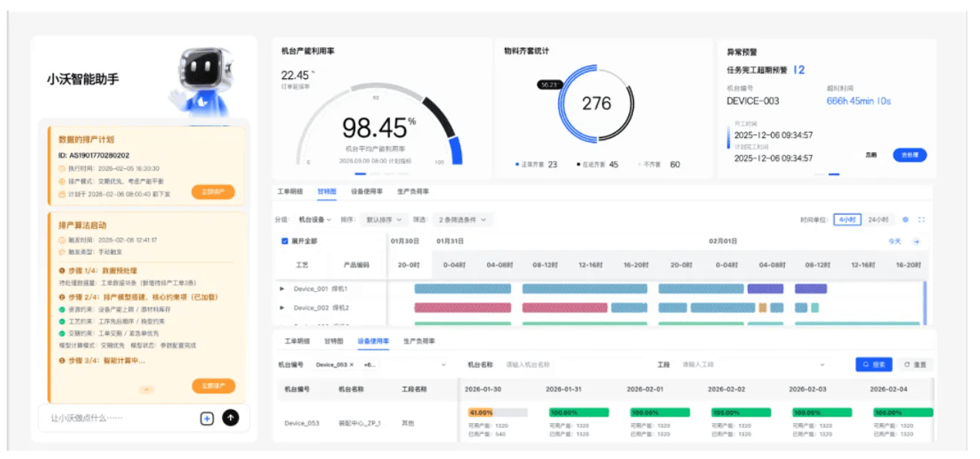Click the calendar icon beside 计划于 2026-02-06

point(62,194)
